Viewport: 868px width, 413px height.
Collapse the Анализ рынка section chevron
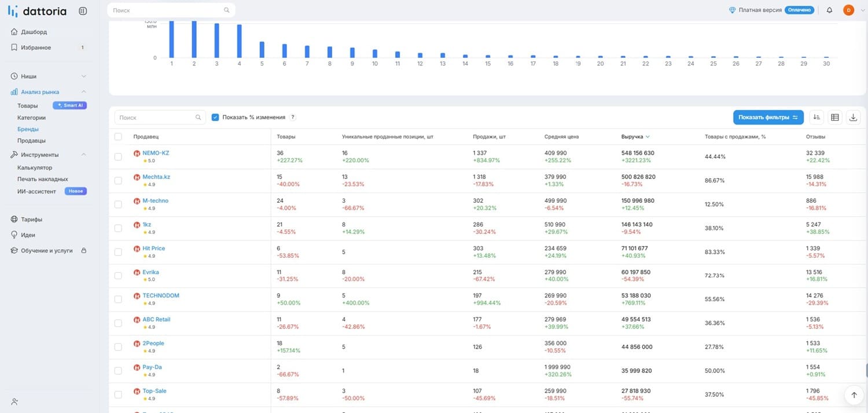click(x=83, y=92)
